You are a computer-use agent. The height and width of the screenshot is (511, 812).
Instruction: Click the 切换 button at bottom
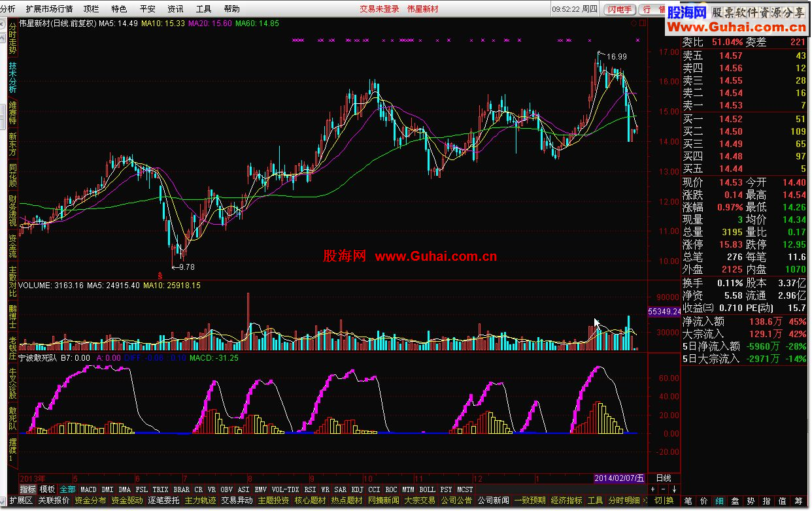click(664, 501)
